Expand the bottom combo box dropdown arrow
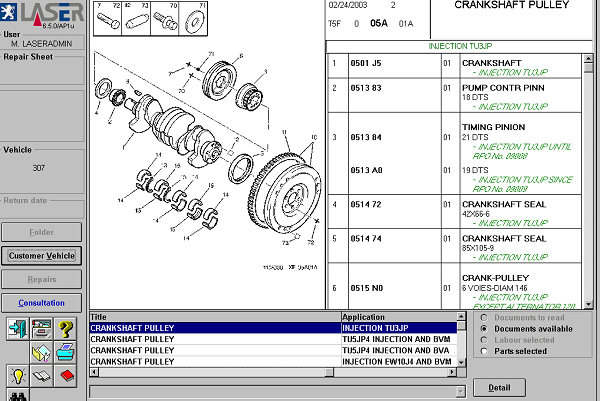 [461, 391]
